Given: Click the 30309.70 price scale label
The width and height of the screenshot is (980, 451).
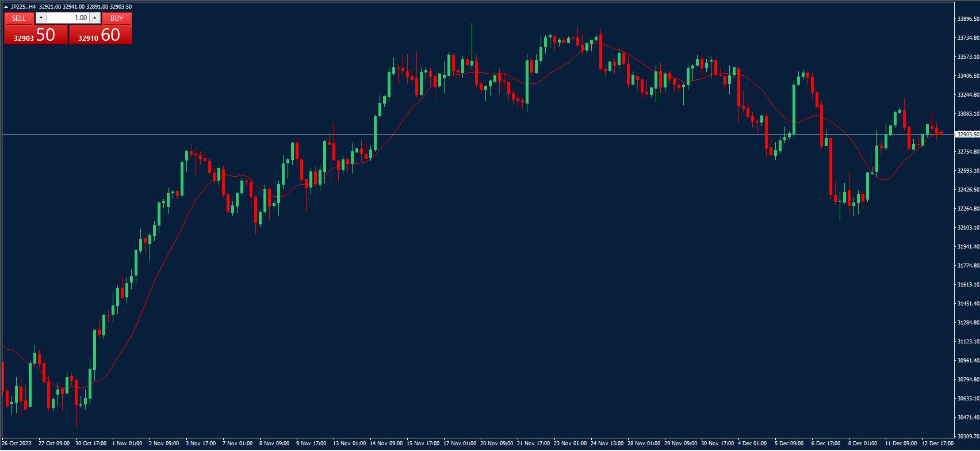Looking at the screenshot, I should [x=968, y=436].
